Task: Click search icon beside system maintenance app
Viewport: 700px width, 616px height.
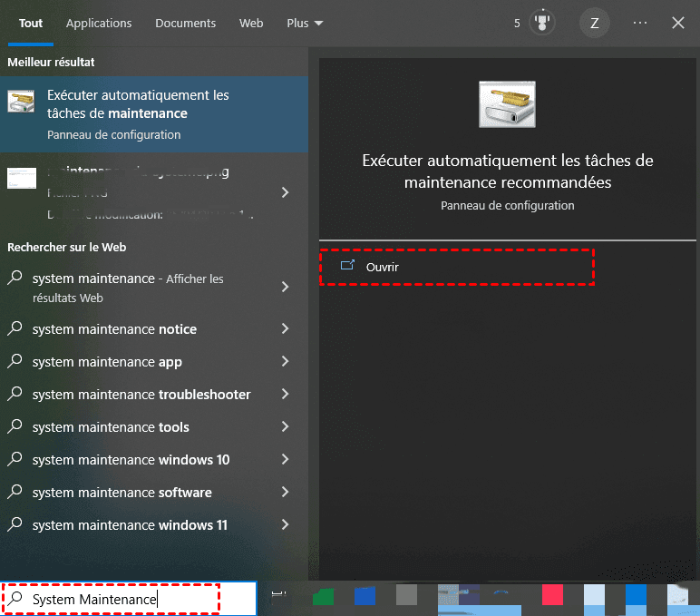Action: point(15,361)
